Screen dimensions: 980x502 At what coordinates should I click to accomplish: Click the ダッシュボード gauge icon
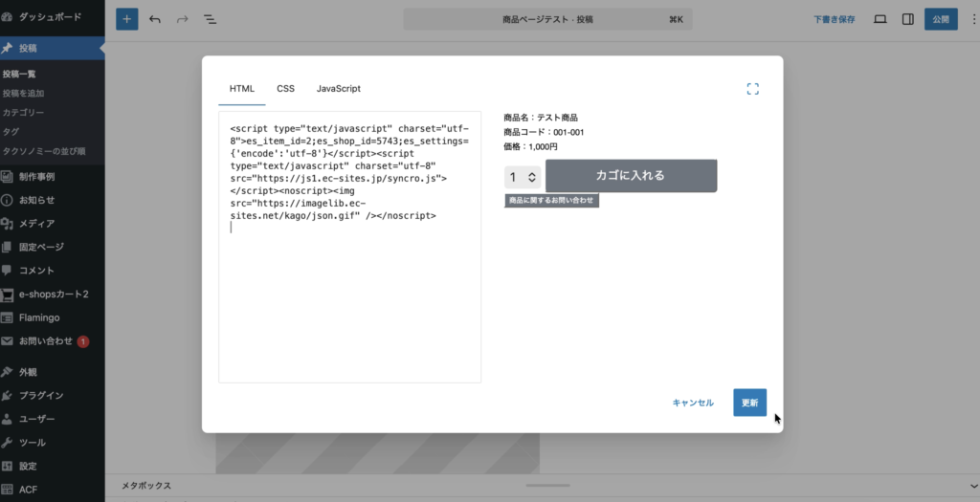pos(7,17)
